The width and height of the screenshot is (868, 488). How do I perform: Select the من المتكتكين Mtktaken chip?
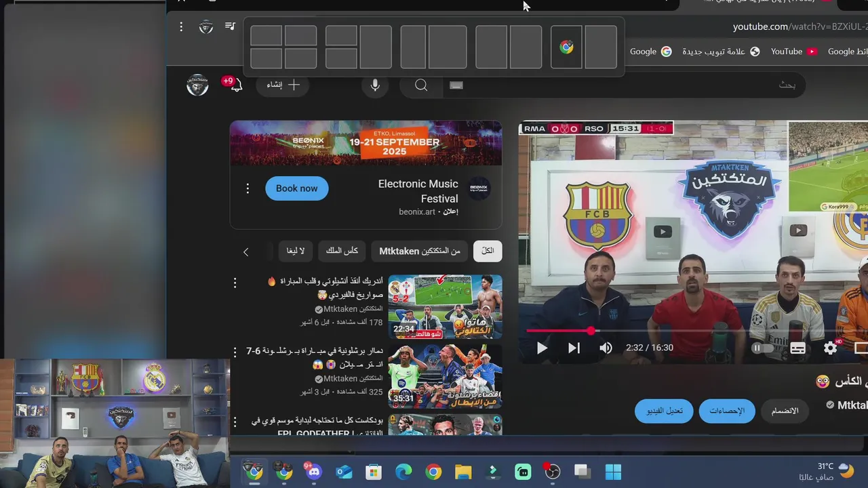point(420,251)
